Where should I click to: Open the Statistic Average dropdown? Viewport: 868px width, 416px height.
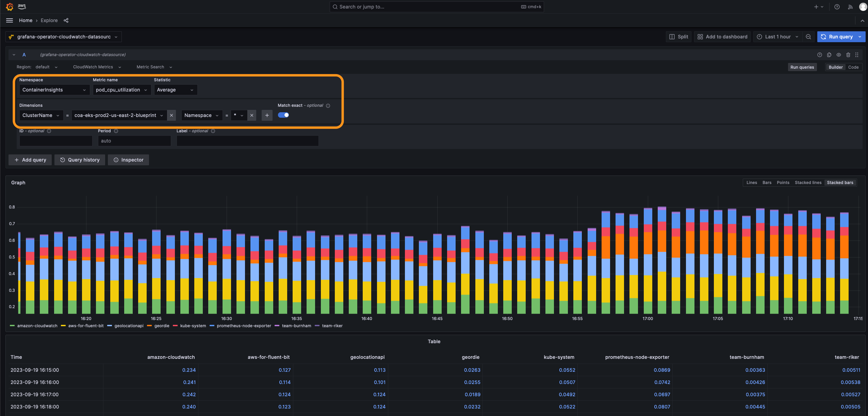coord(175,90)
